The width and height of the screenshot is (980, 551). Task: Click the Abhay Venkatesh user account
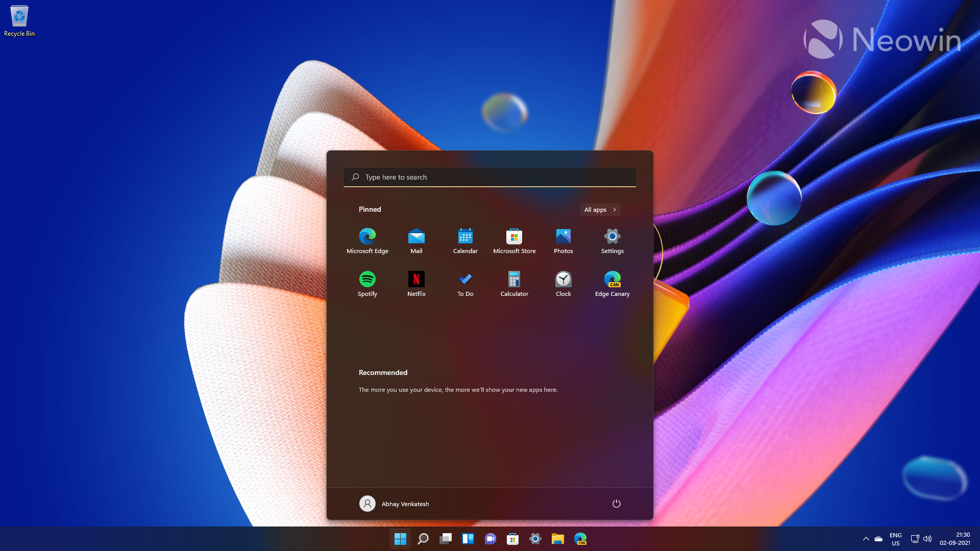click(394, 504)
